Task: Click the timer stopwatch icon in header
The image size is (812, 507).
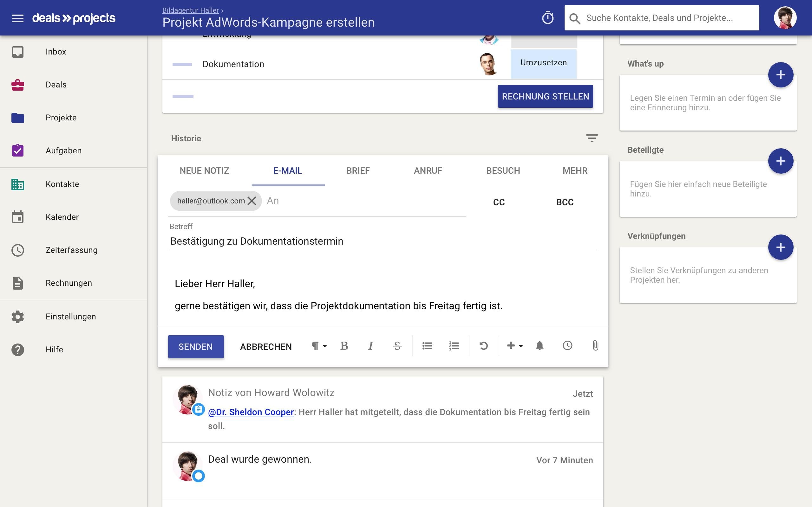Action: point(547,18)
